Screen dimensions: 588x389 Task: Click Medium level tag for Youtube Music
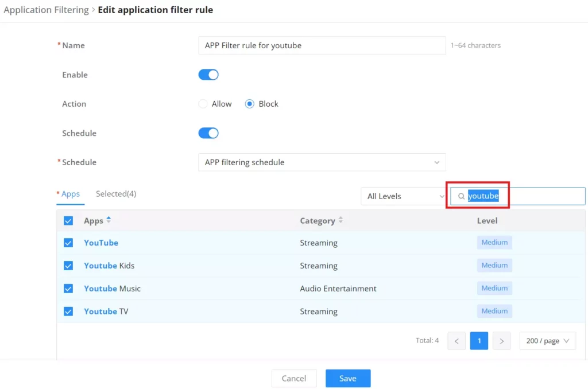494,288
